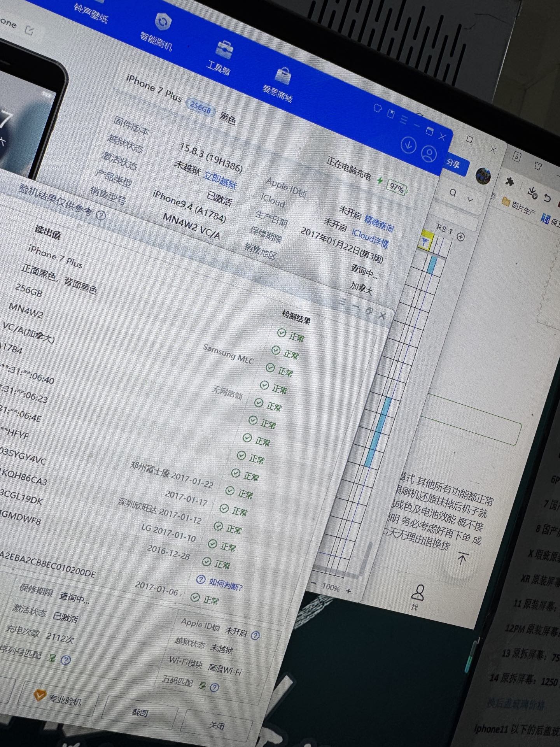Click the 立即越狱 jailbreak link
The width and height of the screenshot is (560, 747).
[x=220, y=181]
